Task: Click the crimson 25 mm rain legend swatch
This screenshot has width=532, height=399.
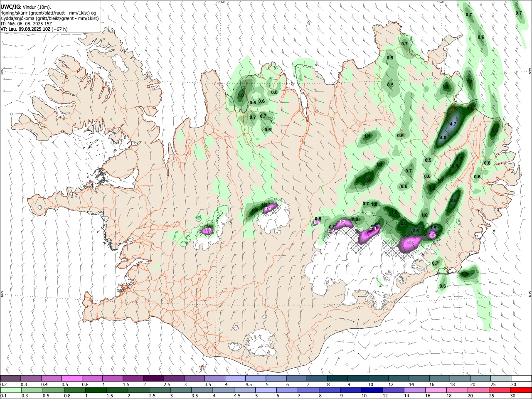Action: [500, 390]
